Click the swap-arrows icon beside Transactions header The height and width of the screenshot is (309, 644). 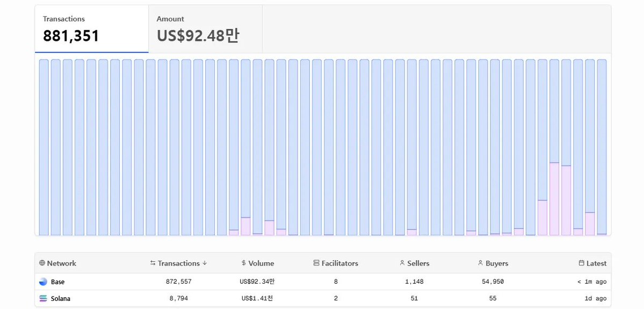pos(153,263)
